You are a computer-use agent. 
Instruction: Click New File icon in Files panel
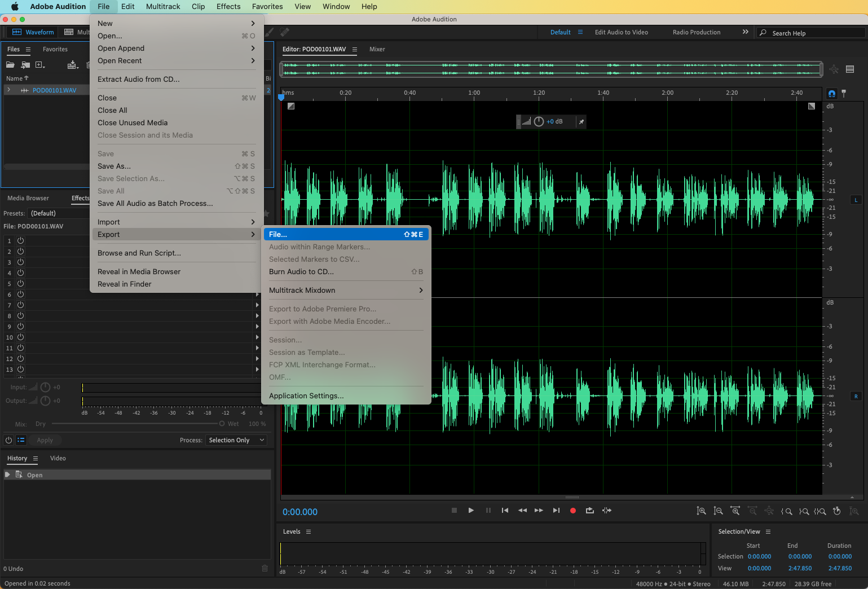[x=40, y=65]
